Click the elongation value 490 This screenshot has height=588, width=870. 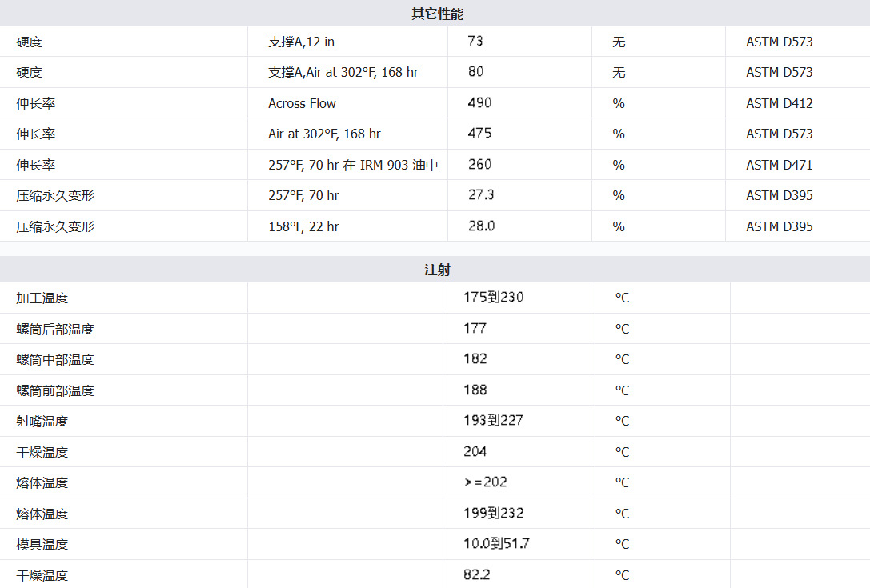(480, 103)
